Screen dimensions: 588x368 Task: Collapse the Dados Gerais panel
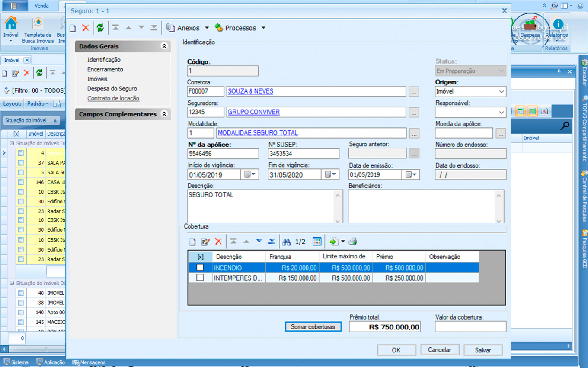pos(164,46)
